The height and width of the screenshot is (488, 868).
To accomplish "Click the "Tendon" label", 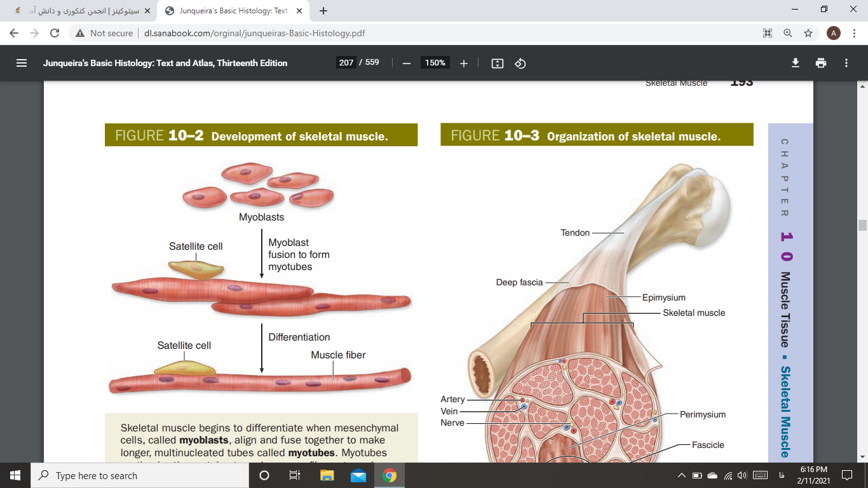I will (x=575, y=233).
